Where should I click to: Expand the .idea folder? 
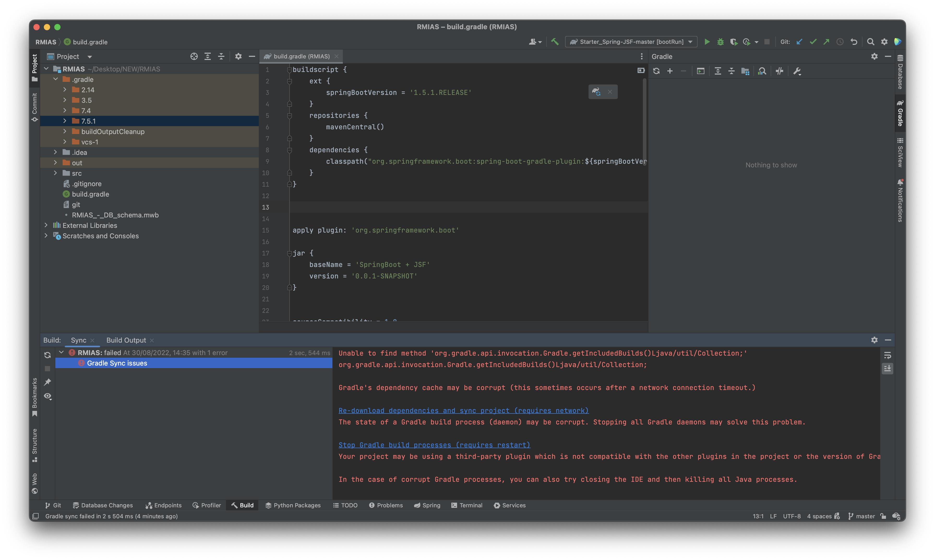(x=56, y=152)
